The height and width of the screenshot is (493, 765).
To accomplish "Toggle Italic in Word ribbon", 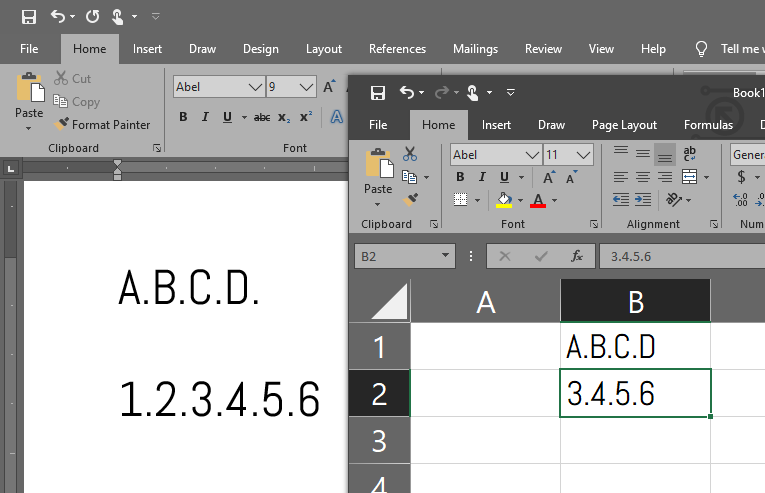I will [x=205, y=117].
